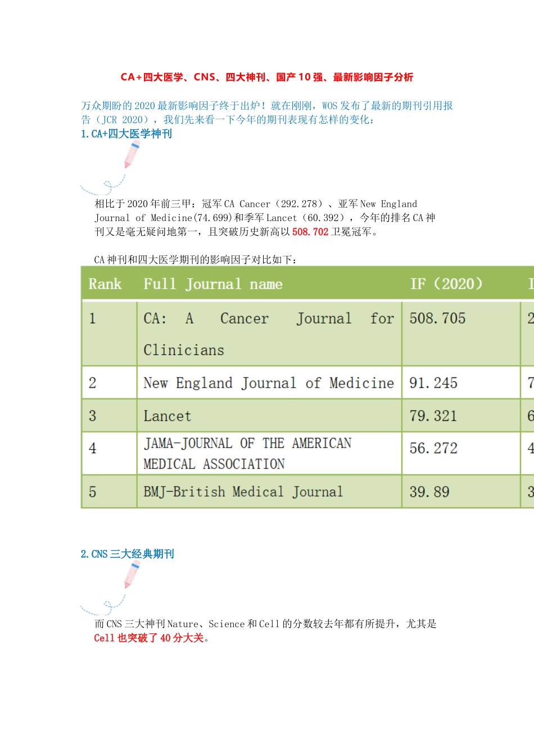Screen dimensions: 534x756
Task: Click the red text 'Cell 也突破了 40 分大关'
Action: coord(149,638)
